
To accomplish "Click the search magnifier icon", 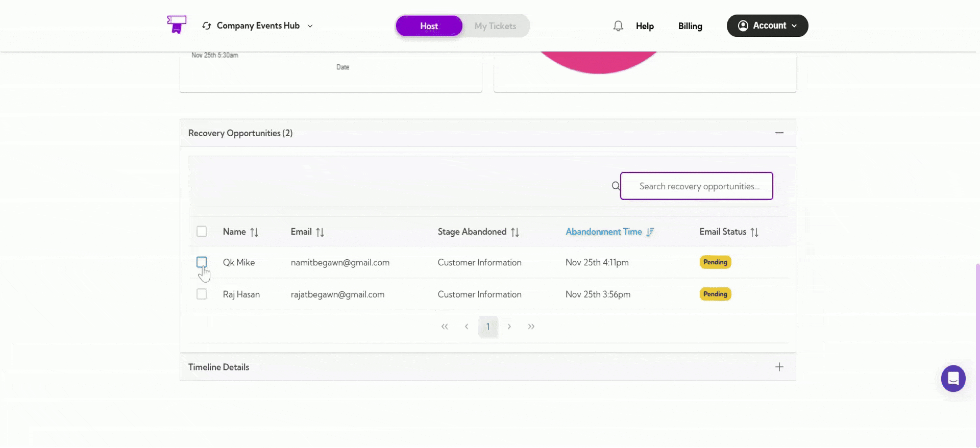I will (x=616, y=186).
